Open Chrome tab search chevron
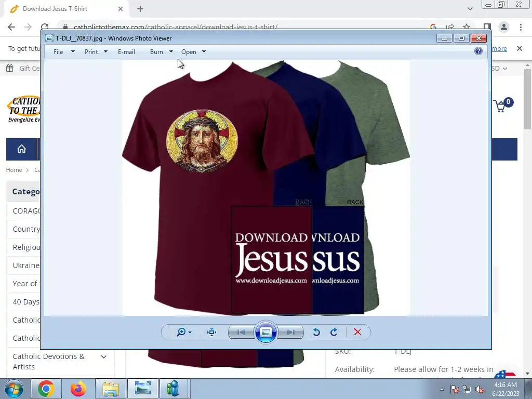The width and height of the screenshot is (532, 399). [470, 9]
